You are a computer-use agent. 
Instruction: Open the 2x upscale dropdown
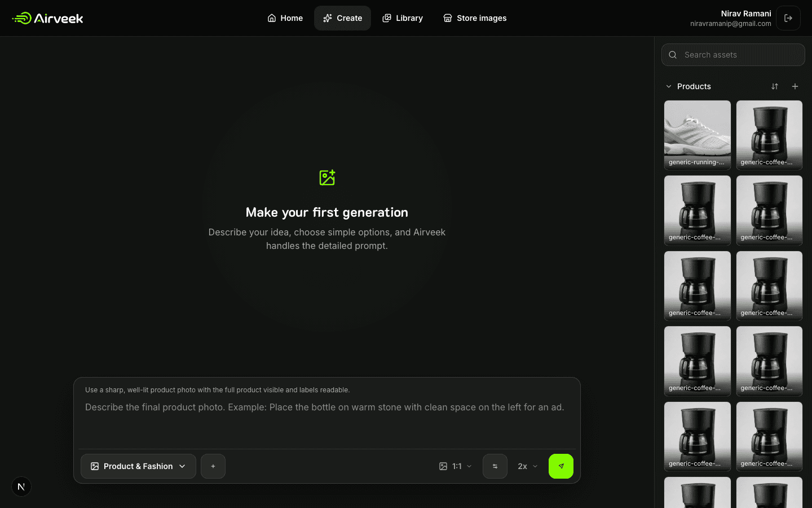(x=528, y=466)
